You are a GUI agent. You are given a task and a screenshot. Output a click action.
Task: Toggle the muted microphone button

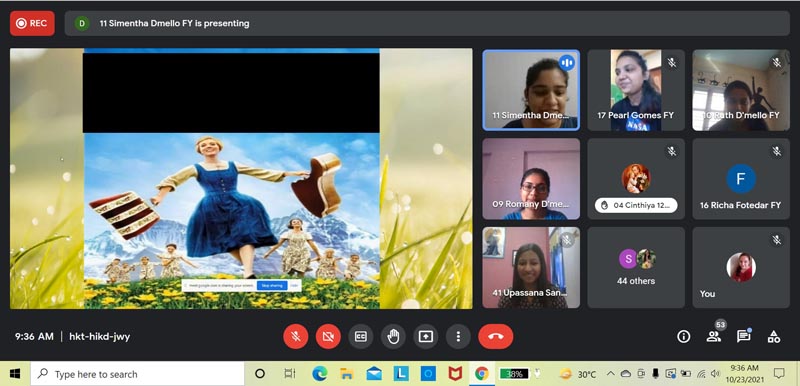[x=296, y=337]
